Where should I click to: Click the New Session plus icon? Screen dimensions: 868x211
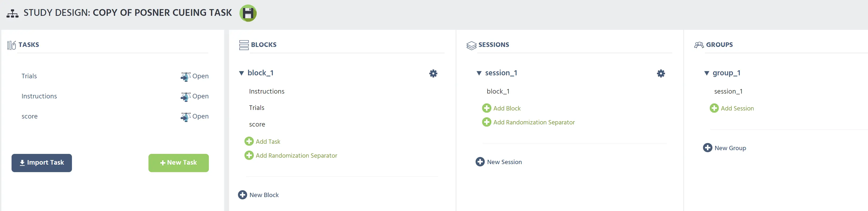(x=480, y=162)
